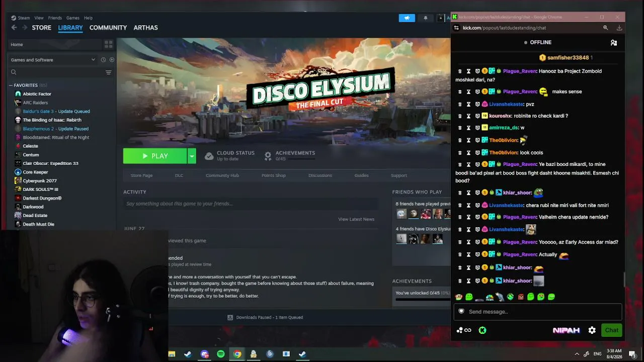Sort library by recent activity clock icon
This screenshot has width=644, height=362.
pos(103,60)
